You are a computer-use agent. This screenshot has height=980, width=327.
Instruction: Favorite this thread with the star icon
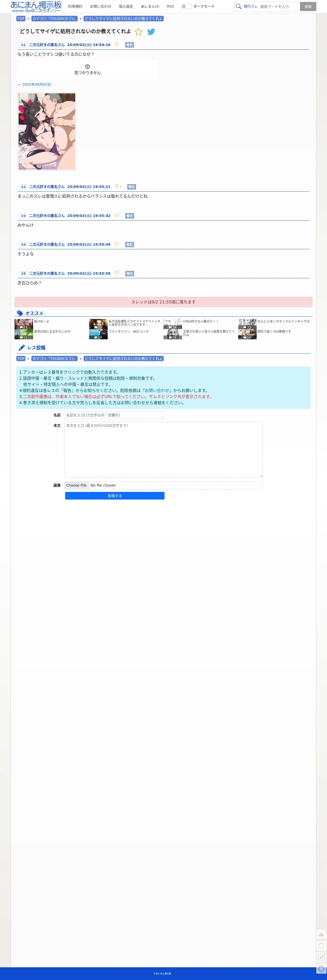(138, 32)
